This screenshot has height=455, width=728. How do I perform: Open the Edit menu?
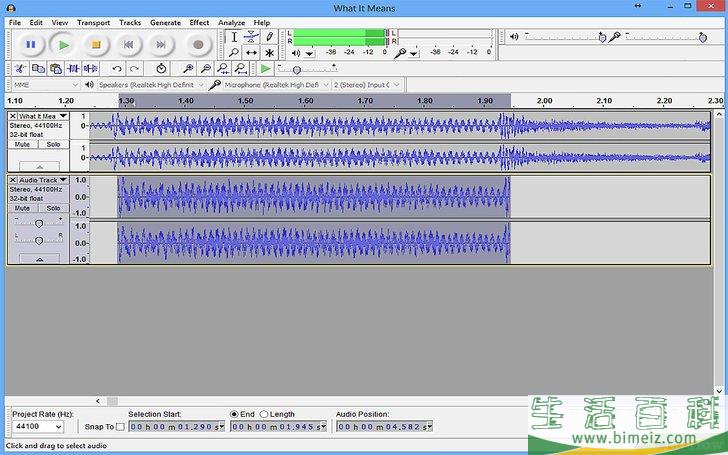[36, 22]
